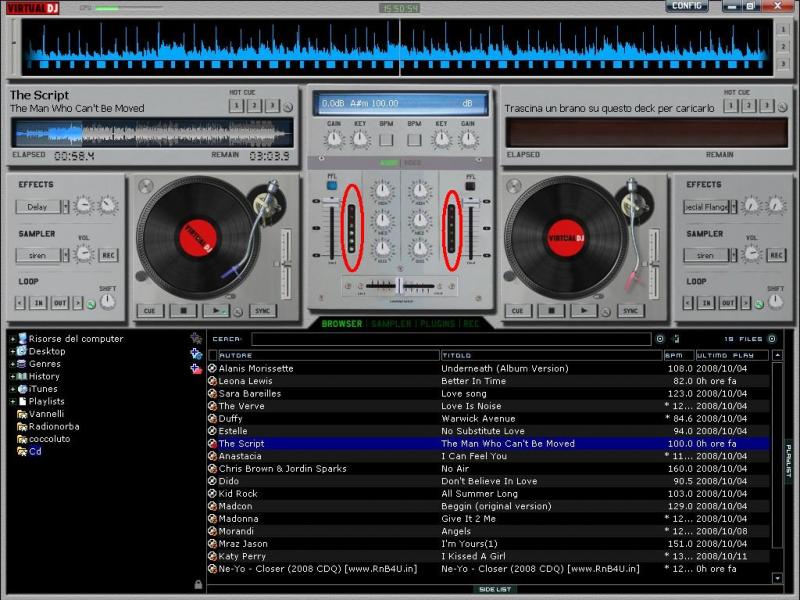Click the iTunes icon in the folder tree
The width and height of the screenshot is (800, 600).
22,389
